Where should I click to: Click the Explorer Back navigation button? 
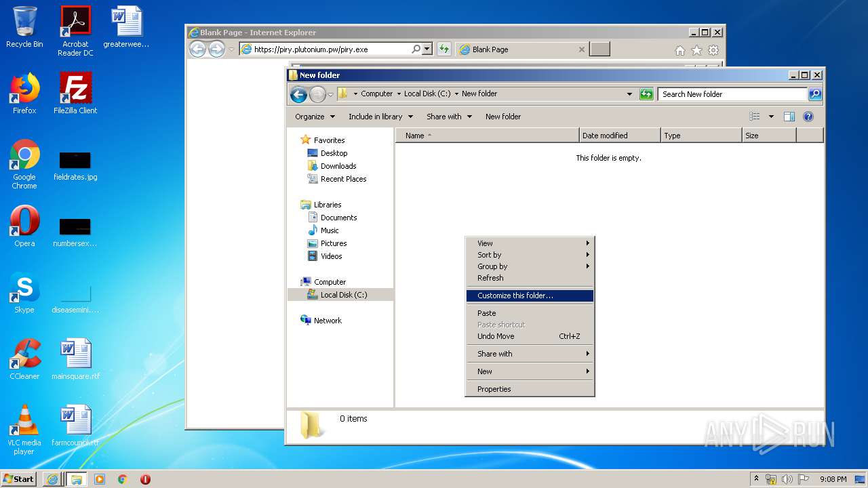click(298, 94)
